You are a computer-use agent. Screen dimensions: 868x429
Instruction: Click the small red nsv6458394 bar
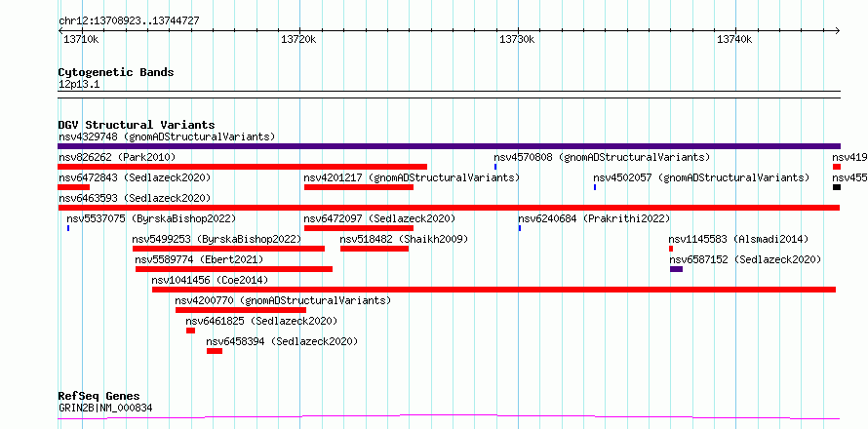(x=215, y=351)
